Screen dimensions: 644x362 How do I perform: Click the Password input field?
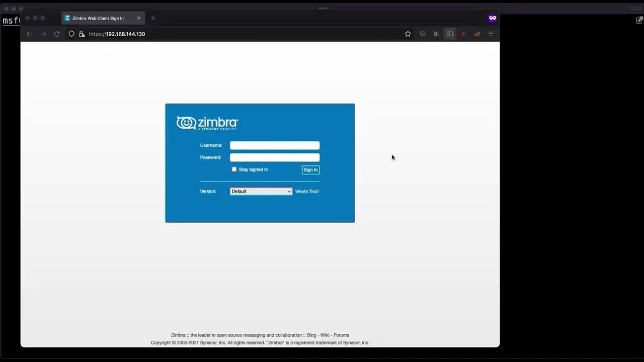coord(275,157)
